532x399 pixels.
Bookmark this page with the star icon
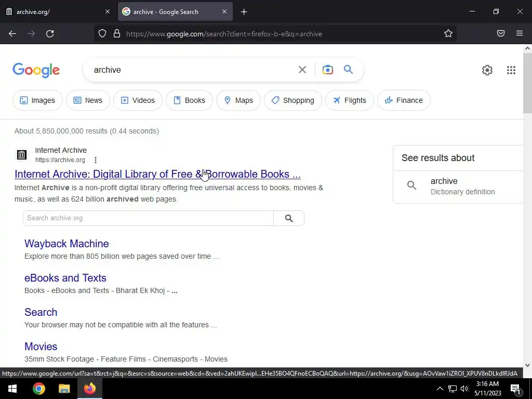click(x=448, y=34)
